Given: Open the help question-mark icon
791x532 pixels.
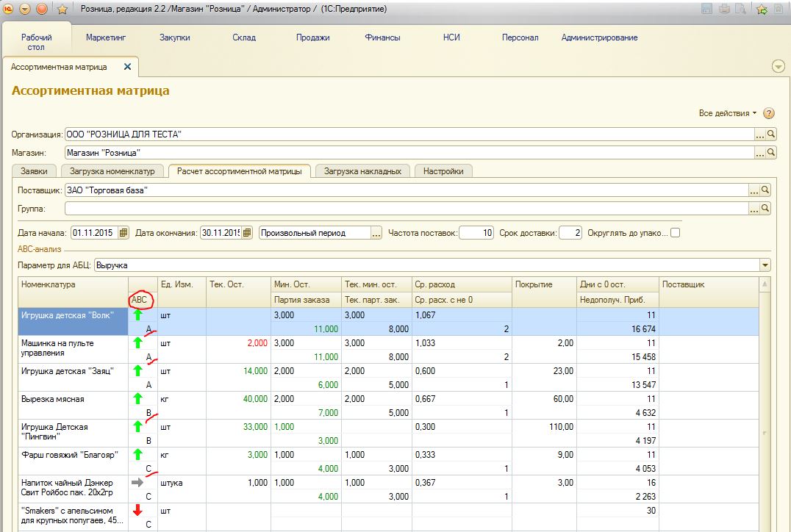Looking at the screenshot, I should pos(769,113).
